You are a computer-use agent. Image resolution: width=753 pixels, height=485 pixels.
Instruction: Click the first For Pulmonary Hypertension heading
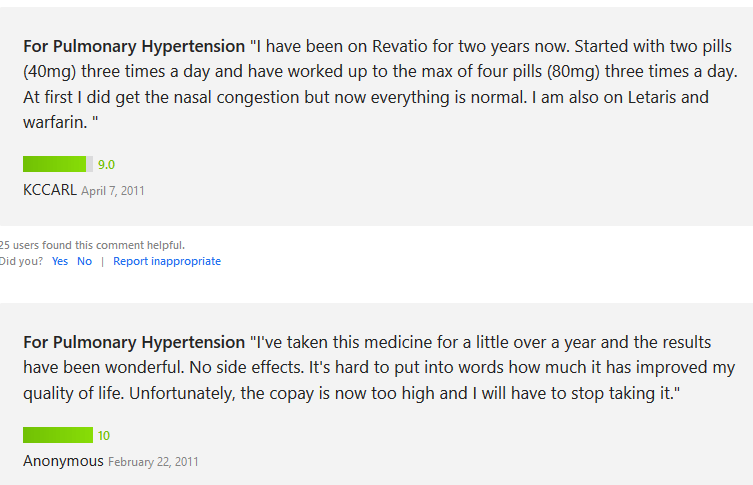(134, 46)
